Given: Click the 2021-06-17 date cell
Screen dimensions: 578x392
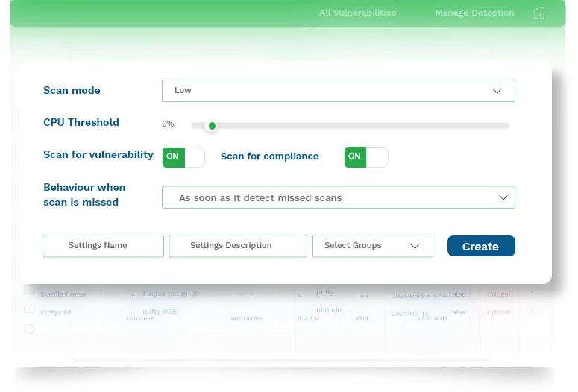Looking at the screenshot, I should click(409, 314).
